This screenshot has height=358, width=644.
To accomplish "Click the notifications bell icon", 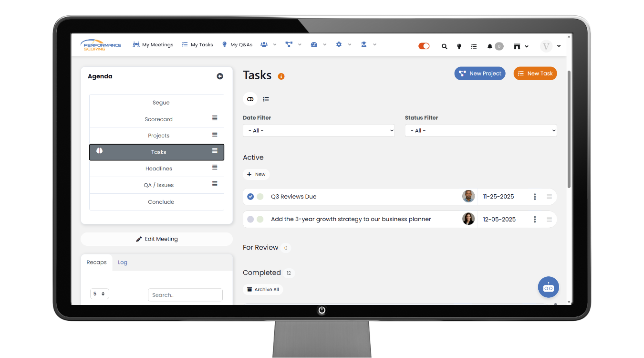I will click(x=489, y=46).
